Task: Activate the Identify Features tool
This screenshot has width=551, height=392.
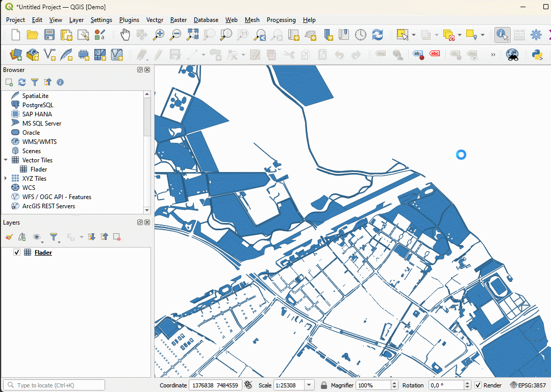Action: tap(502, 35)
